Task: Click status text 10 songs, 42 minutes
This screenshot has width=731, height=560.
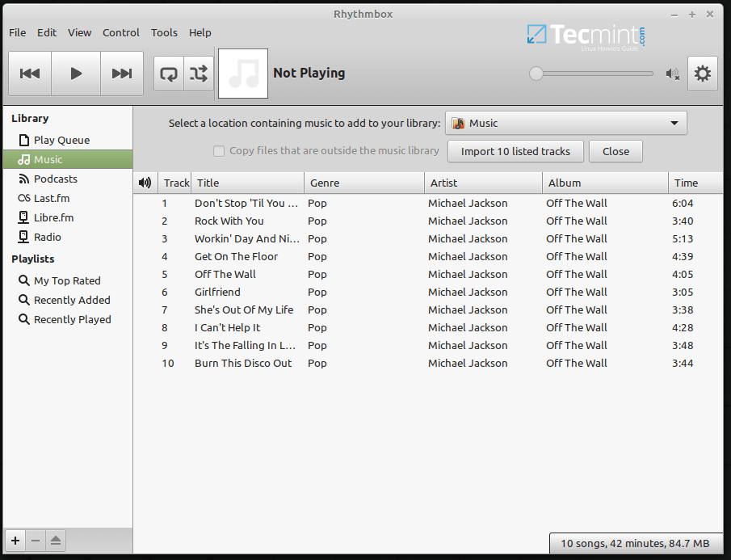Action: tap(612, 544)
